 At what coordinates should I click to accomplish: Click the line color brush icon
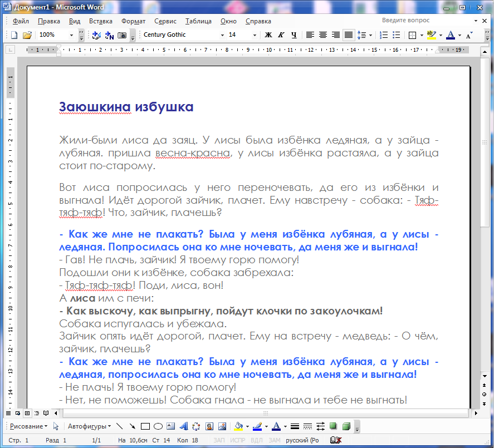pyautogui.click(x=257, y=426)
